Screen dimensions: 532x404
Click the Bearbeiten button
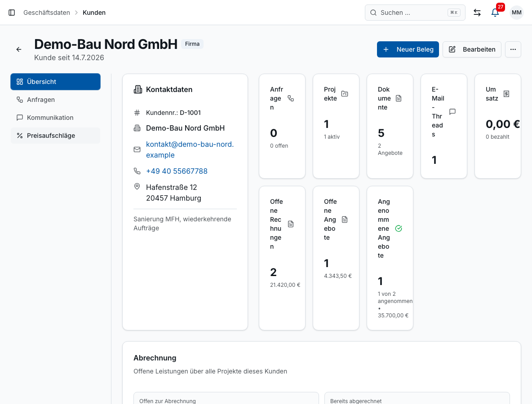pos(472,49)
